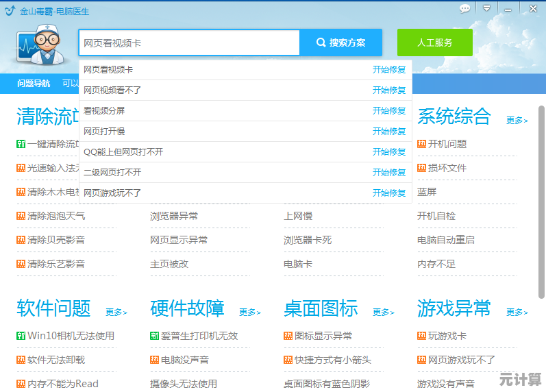Click 开始修复 for 网页视频看不了
The image size is (546, 392).
coord(388,90)
